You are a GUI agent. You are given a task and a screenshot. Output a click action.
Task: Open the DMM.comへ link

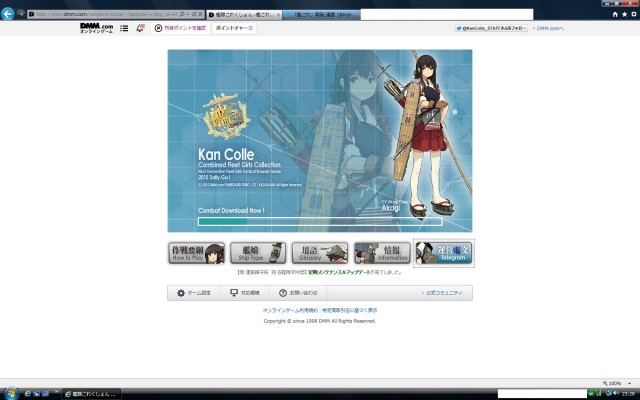click(548, 28)
